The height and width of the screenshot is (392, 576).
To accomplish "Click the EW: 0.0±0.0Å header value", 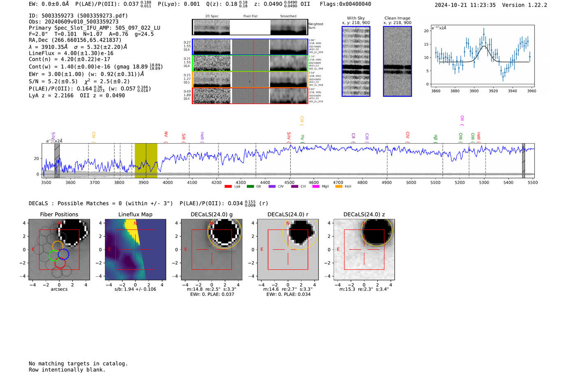I will 49,4.
